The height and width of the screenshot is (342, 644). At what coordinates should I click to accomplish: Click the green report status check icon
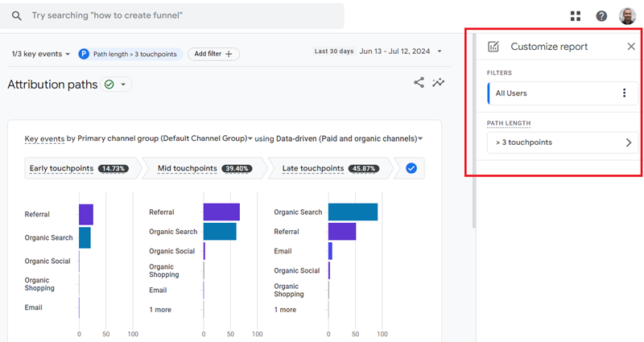(x=109, y=84)
